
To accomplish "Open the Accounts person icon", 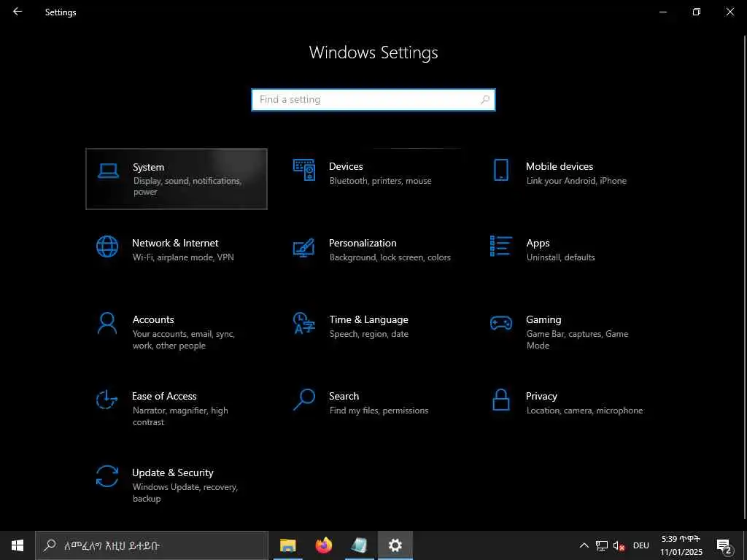I will click(107, 323).
